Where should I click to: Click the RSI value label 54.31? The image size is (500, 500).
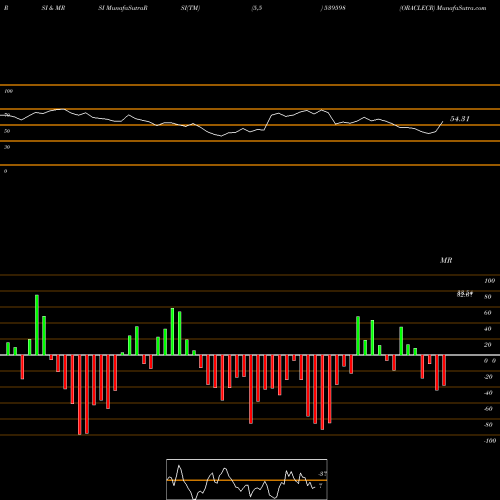click(460, 119)
